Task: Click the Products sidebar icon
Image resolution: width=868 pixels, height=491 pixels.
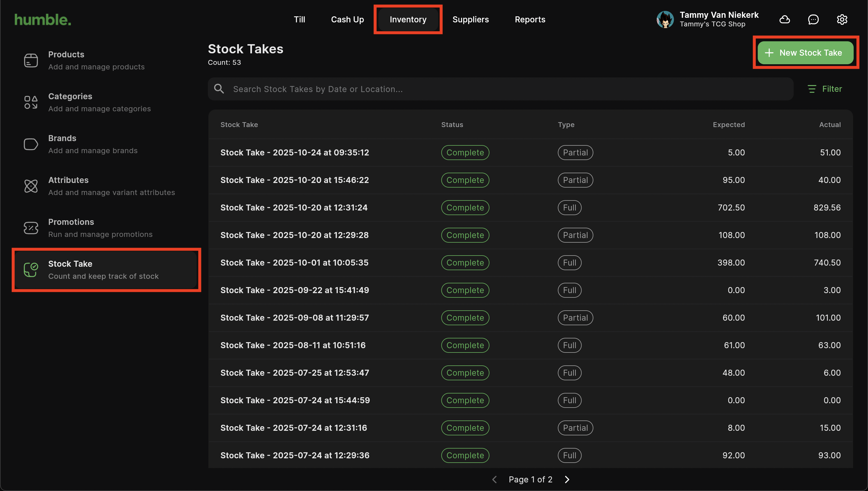Action: click(x=31, y=61)
